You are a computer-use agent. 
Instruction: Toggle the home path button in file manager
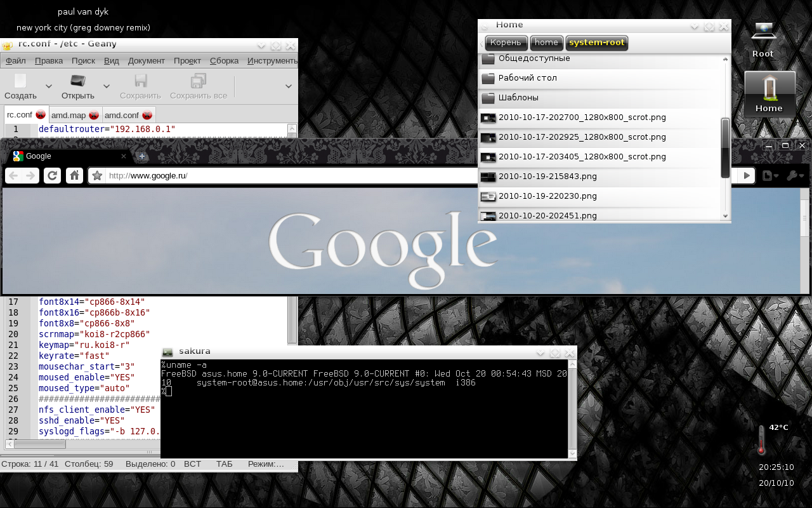tap(546, 43)
